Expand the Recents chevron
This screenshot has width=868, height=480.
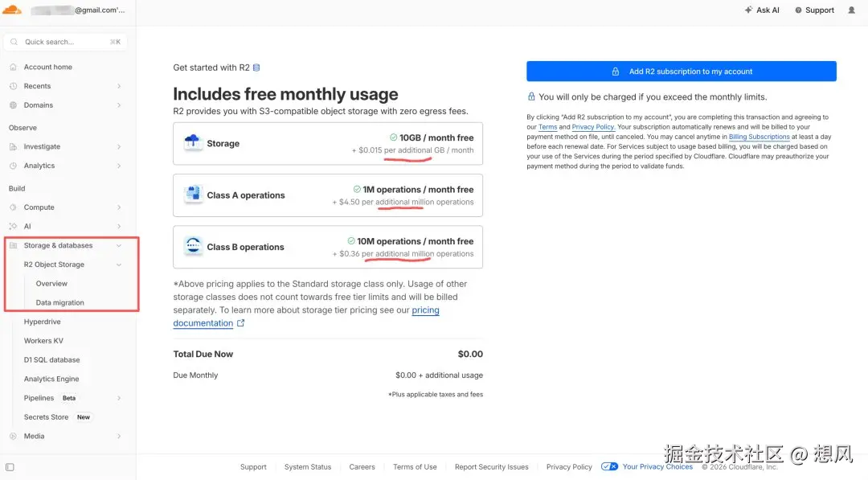pyautogui.click(x=119, y=86)
